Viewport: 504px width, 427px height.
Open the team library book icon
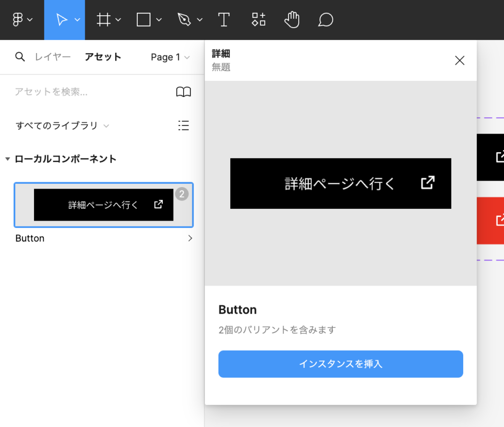click(184, 92)
